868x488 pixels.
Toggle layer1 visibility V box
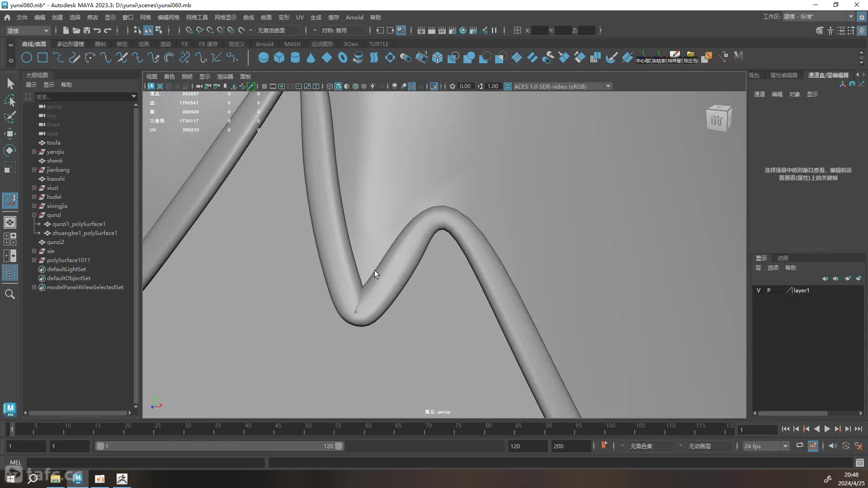point(758,291)
